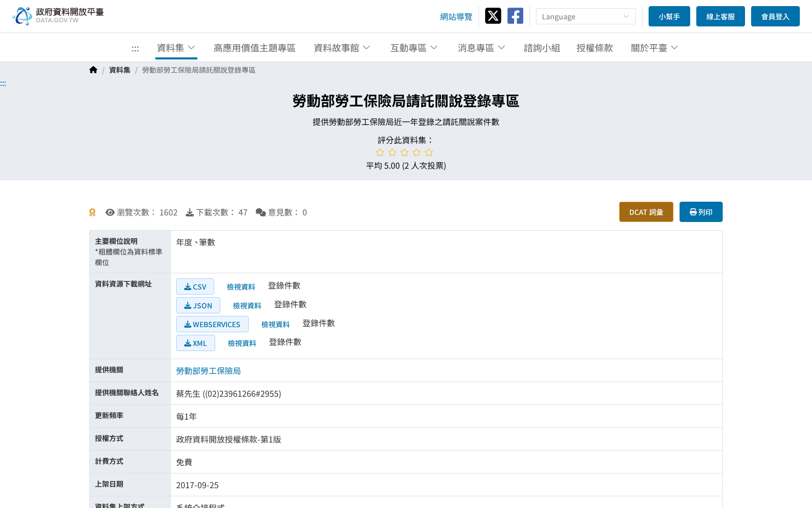Open the Facebook social icon

coord(515,16)
